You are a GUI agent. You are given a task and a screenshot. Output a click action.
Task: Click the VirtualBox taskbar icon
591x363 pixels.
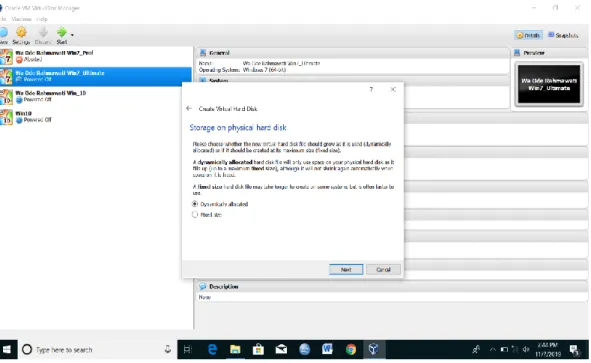[374, 350]
